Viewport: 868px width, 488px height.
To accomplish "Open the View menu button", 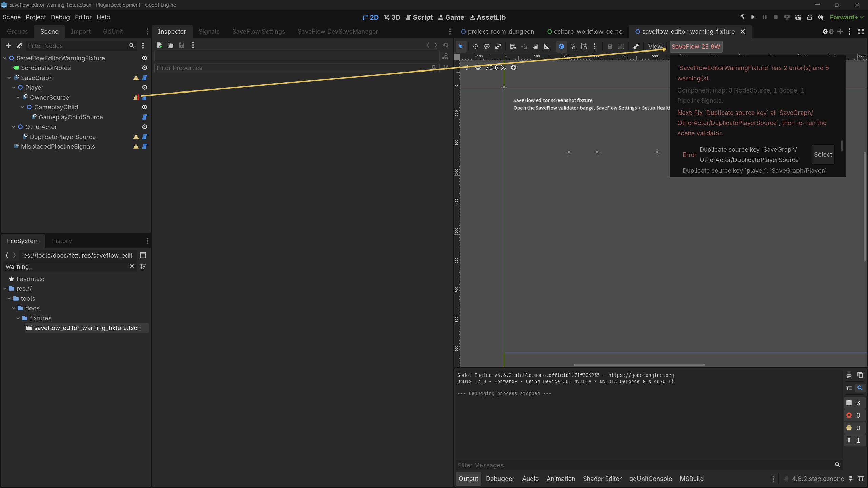I will point(655,47).
